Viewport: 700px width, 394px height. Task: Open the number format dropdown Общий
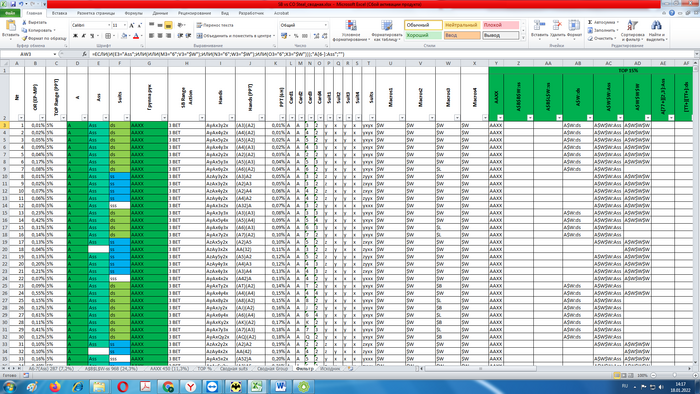click(304, 25)
